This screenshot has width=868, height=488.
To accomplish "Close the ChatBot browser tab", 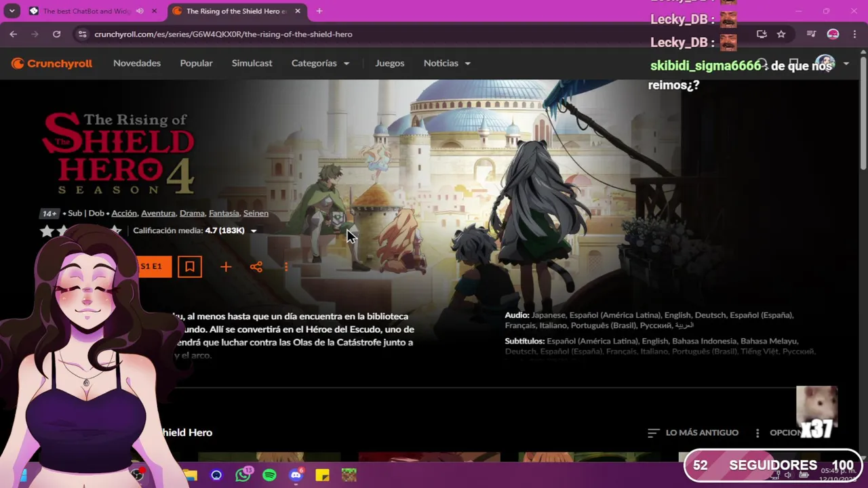I will [154, 11].
